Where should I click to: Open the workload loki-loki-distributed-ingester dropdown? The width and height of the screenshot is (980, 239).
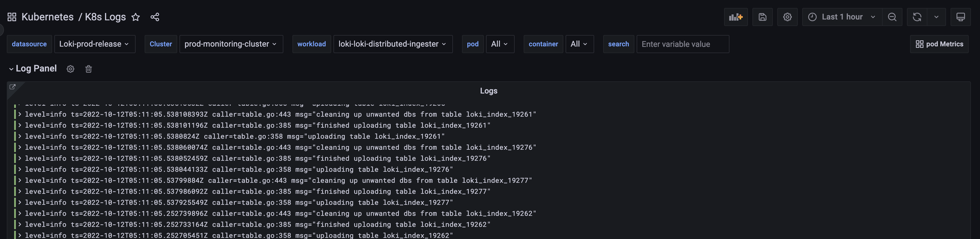[x=393, y=44]
